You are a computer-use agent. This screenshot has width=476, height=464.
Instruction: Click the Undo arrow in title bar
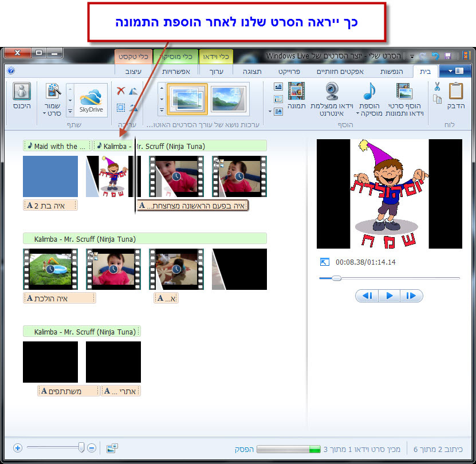436,56
